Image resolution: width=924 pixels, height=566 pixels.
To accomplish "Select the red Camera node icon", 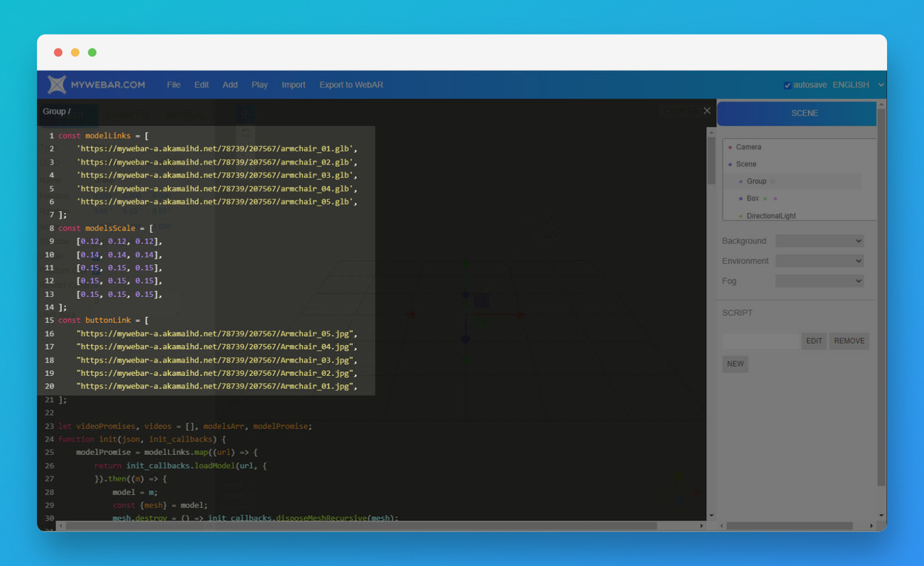I will coord(730,148).
